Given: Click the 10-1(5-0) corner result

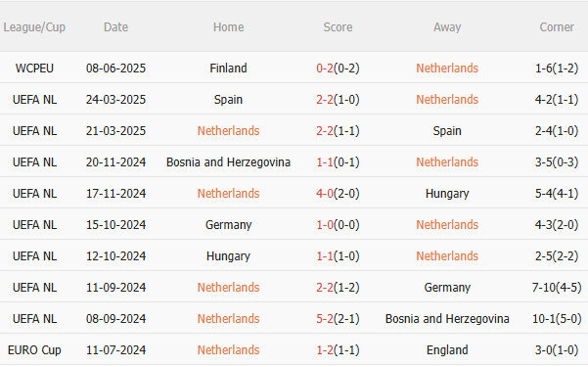Looking at the screenshot, I should point(557,319).
